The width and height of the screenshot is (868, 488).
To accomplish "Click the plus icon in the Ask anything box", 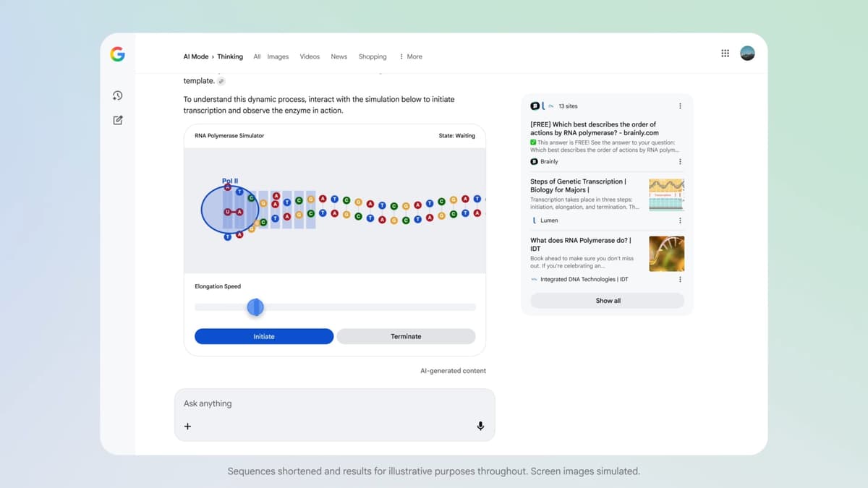I will click(x=187, y=426).
